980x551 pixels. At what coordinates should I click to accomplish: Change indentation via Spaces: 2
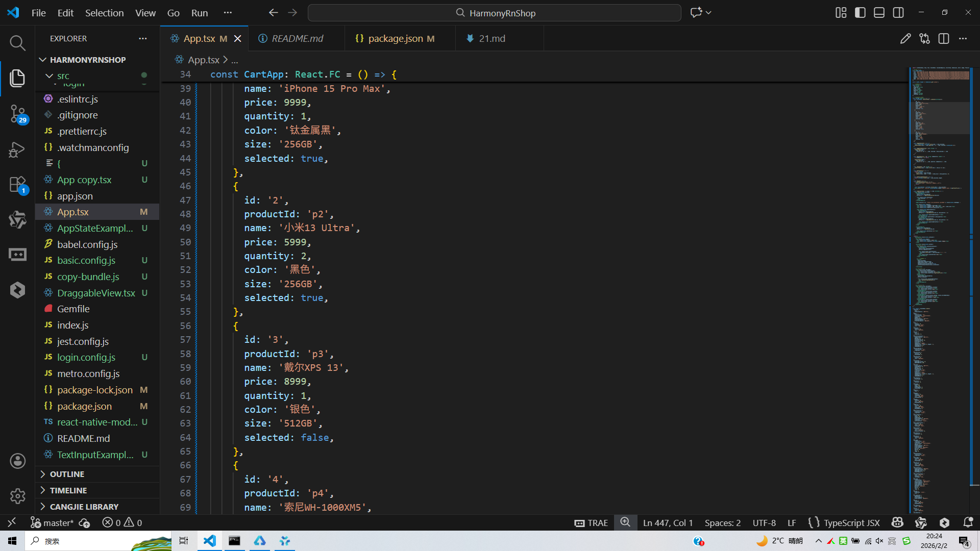723,522
